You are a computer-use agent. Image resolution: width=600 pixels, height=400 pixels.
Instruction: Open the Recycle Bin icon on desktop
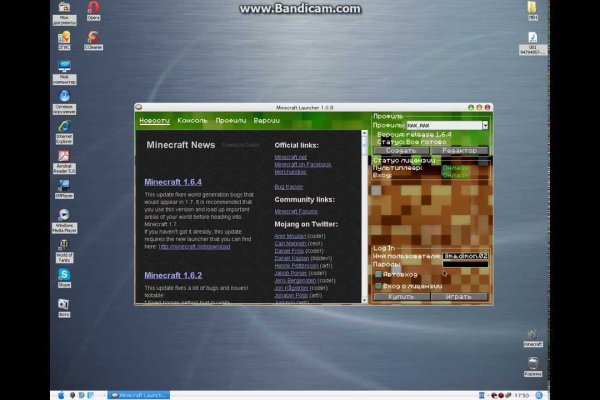point(533,364)
